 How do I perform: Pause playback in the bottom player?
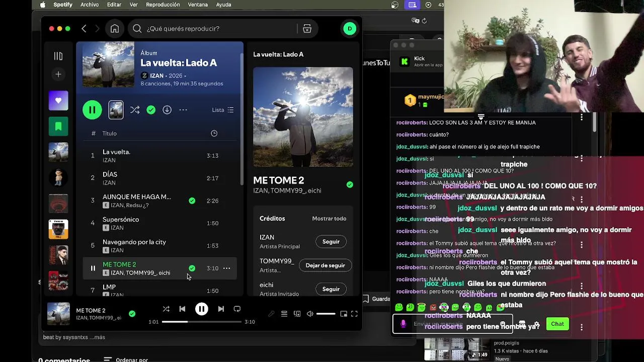(x=201, y=309)
